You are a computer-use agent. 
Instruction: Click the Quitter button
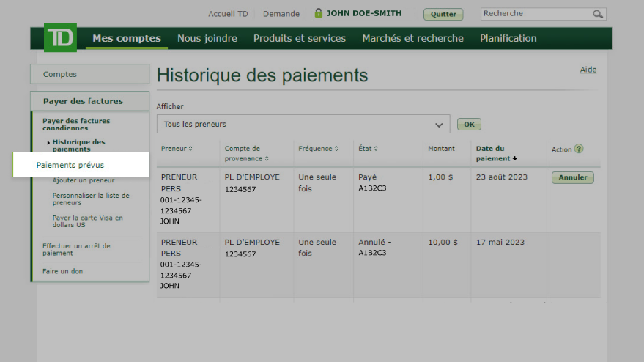tap(443, 14)
